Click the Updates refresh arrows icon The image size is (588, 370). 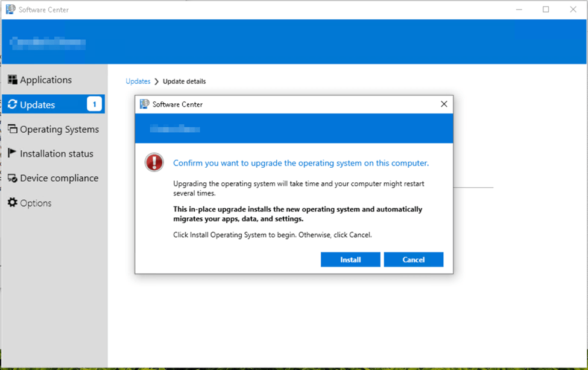[12, 104]
